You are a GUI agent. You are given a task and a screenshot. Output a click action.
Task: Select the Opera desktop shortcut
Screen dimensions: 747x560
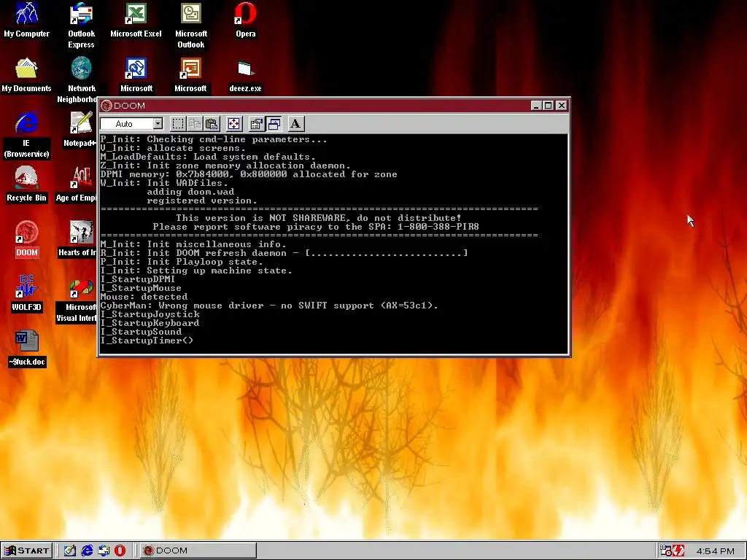[245, 20]
